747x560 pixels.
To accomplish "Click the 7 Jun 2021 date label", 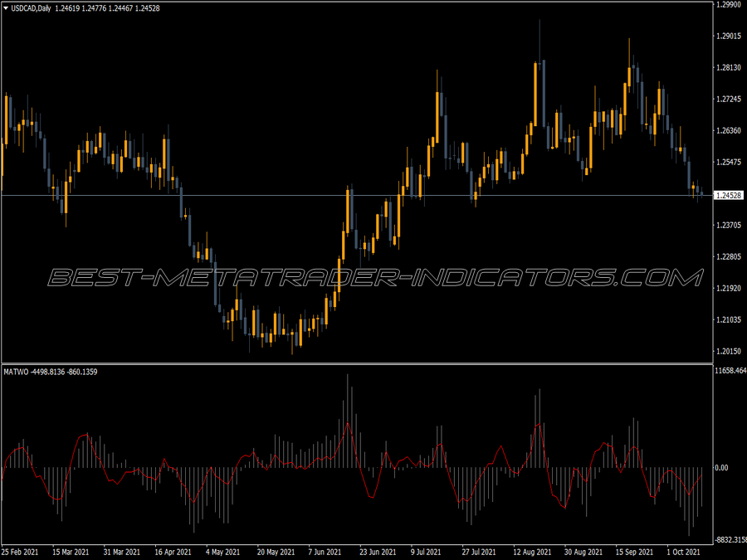I will pos(325,552).
